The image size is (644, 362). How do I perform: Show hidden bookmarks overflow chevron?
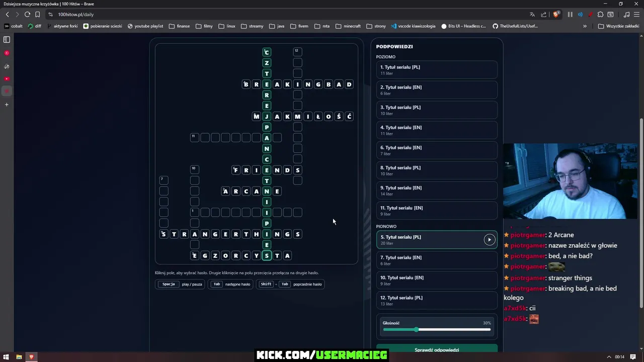[585, 26]
